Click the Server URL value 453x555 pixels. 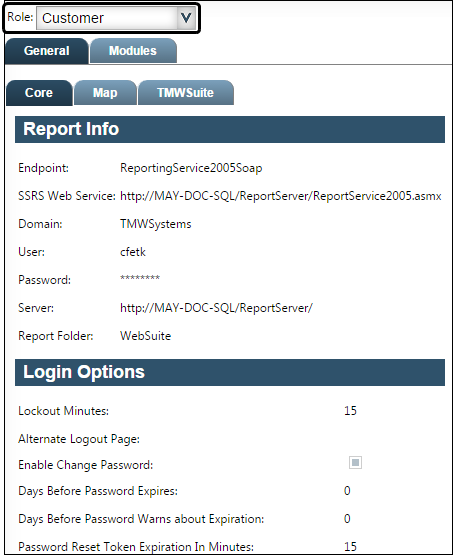(x=216, y=308)
